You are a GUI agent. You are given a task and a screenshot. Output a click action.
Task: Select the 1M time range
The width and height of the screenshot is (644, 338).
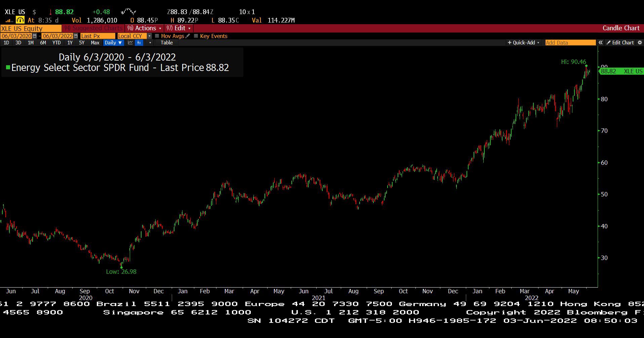point(31,43)
